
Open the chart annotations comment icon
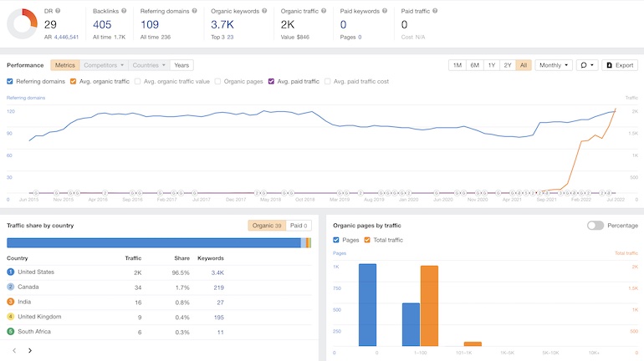pos(587,65)
